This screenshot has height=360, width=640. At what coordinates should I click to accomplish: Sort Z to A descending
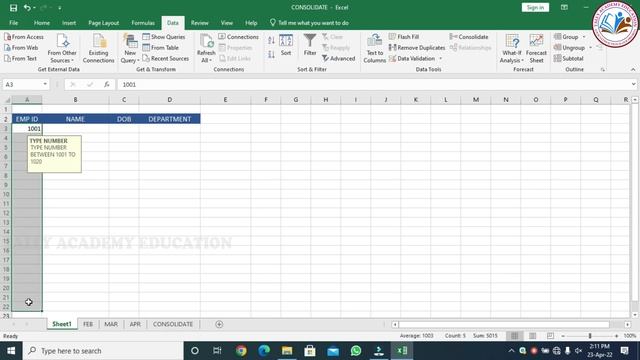[271, 54]
